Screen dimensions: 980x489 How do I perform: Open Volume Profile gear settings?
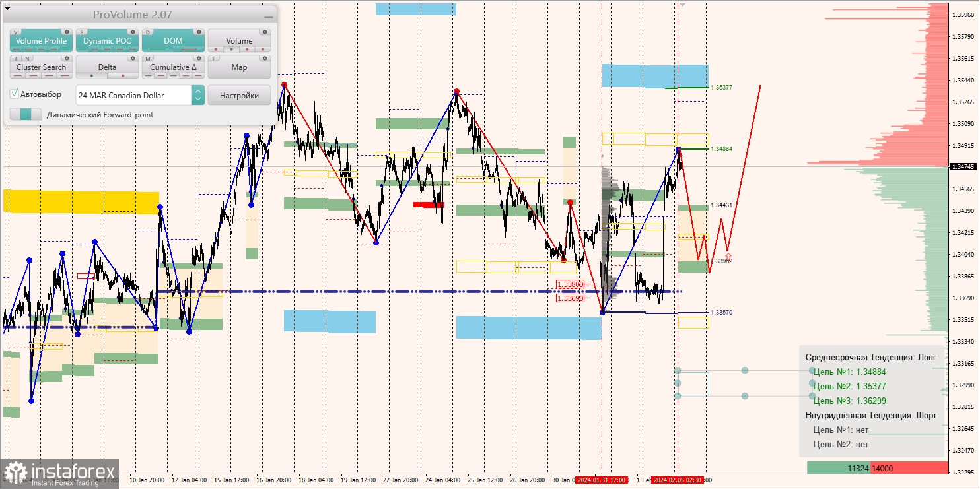[66, 32]
